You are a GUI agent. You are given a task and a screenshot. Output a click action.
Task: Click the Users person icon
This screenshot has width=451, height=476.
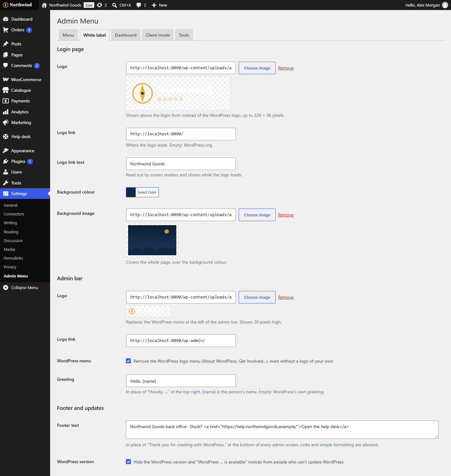click(x=6, y=172)
